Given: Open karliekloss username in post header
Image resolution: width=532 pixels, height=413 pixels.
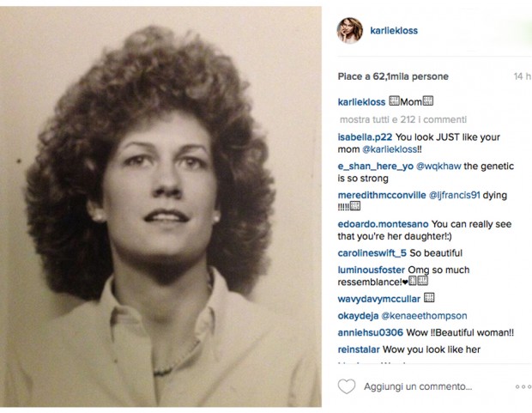Looking at the screenshot, I should 394,31.
